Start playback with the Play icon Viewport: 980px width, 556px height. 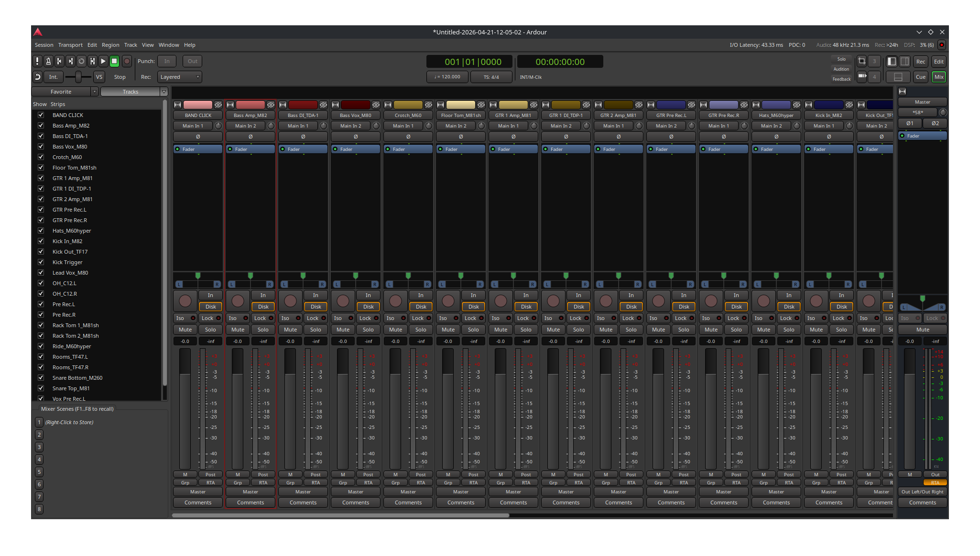point(103,61)
